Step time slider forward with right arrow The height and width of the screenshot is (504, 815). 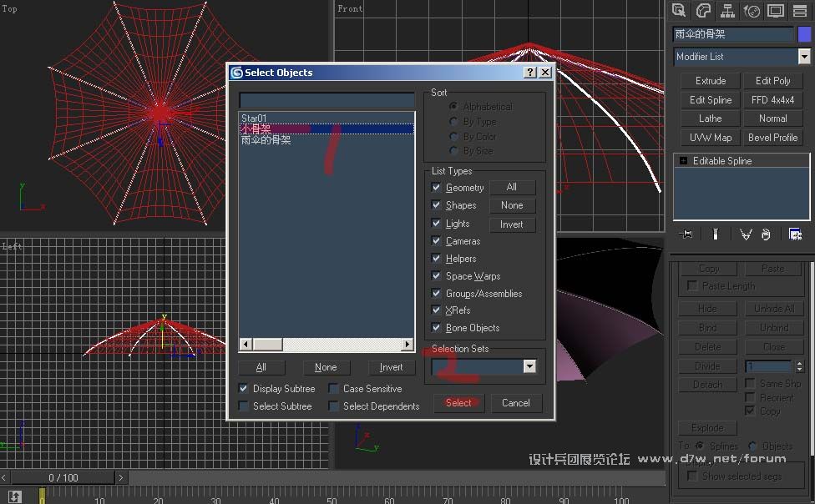point(121,477)
